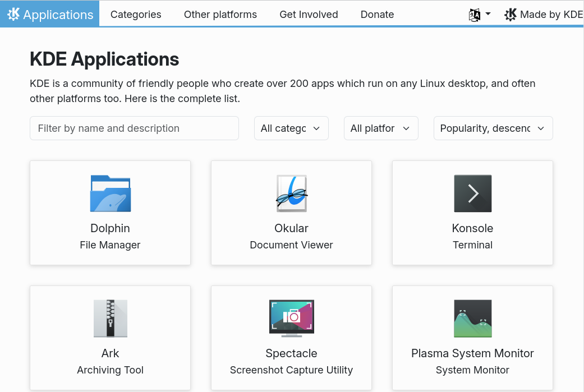Viewport: 584px width, 392px height.
Task: Click the Spectacle screenshot camera icon
Action: coord(291,319)
